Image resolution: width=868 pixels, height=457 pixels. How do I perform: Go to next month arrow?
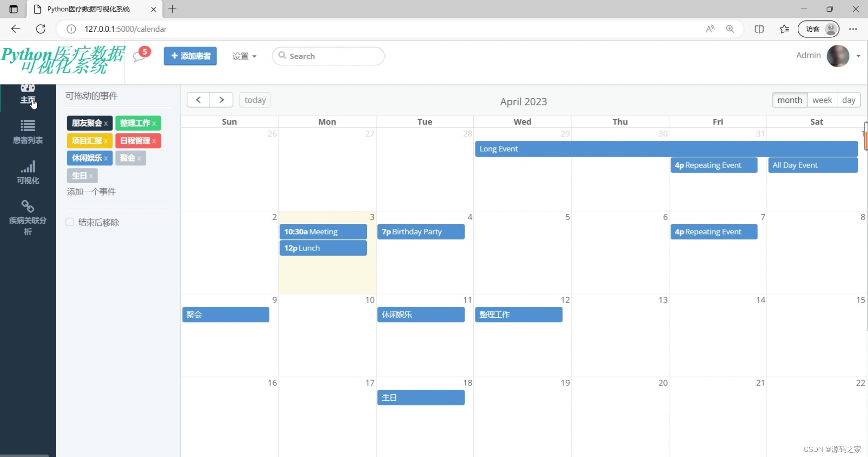(221, 100)
